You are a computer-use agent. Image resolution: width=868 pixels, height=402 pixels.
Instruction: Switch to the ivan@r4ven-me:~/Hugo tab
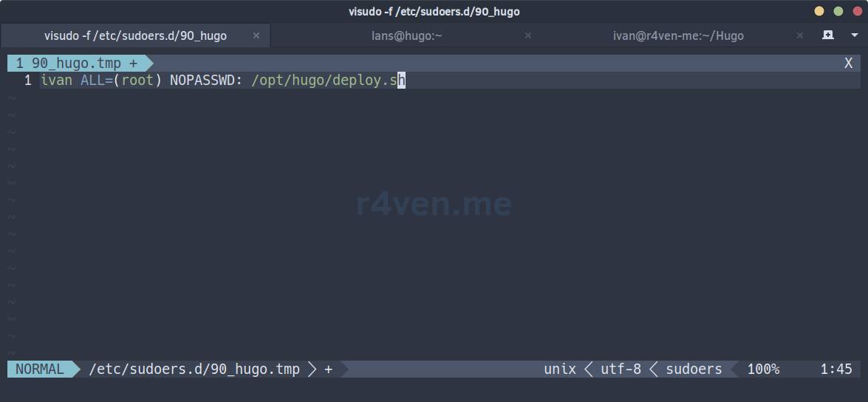point(677,35)
